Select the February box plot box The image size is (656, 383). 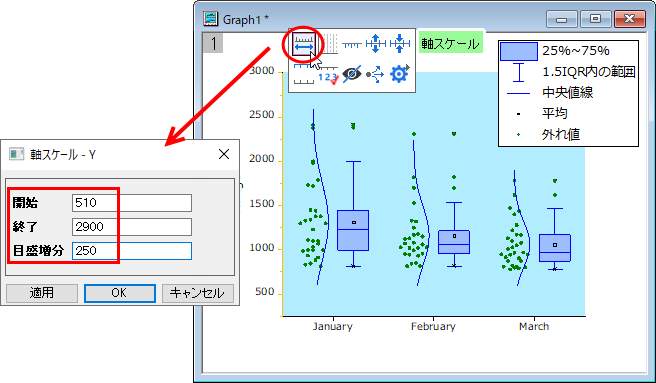[x=454, y=242]
